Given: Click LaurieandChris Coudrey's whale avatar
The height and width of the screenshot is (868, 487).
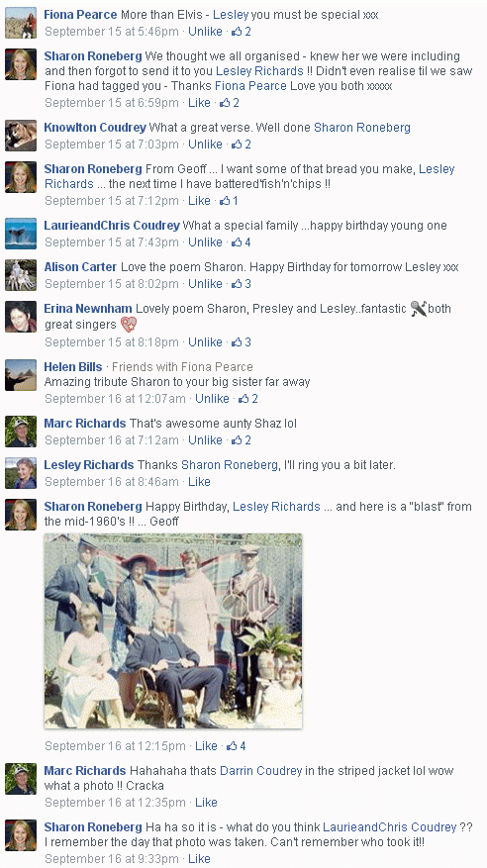Looking at the screenshot, I should [21, 234].
